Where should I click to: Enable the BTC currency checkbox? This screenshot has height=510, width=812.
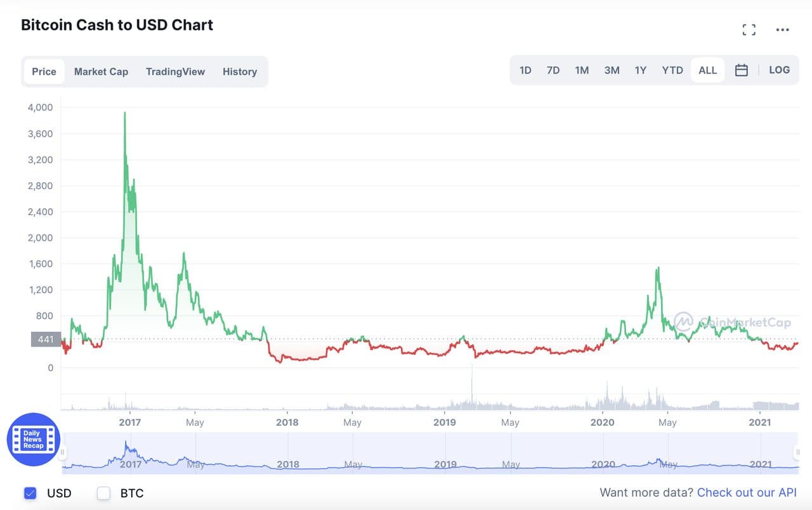pos(103,493)
